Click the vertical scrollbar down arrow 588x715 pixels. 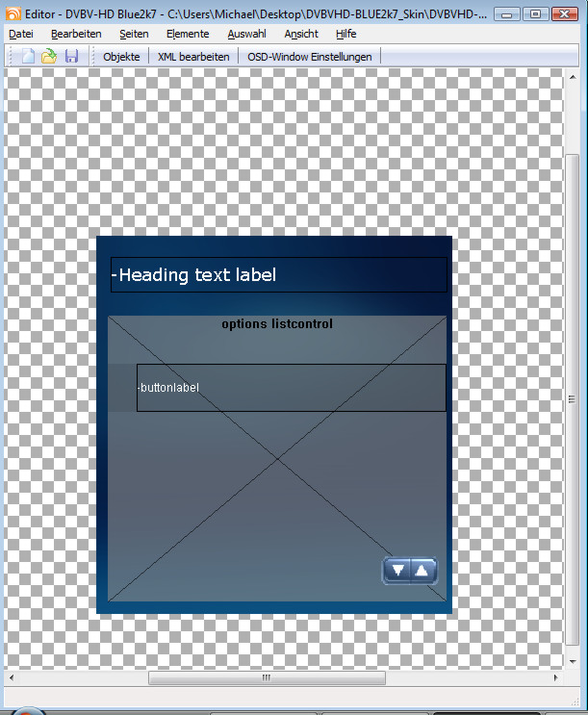click(572, 661)
